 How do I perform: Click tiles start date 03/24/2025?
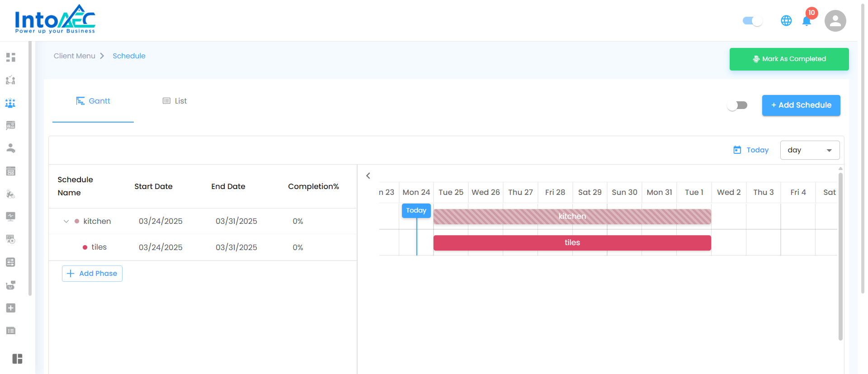click(160, 247)
